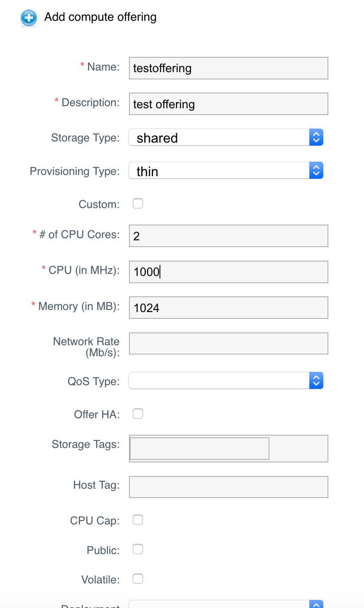The width and height of the screenshot is (364, 608).
Task: Open the Storage Type dropdown
Action: click(x=316, y=137)
